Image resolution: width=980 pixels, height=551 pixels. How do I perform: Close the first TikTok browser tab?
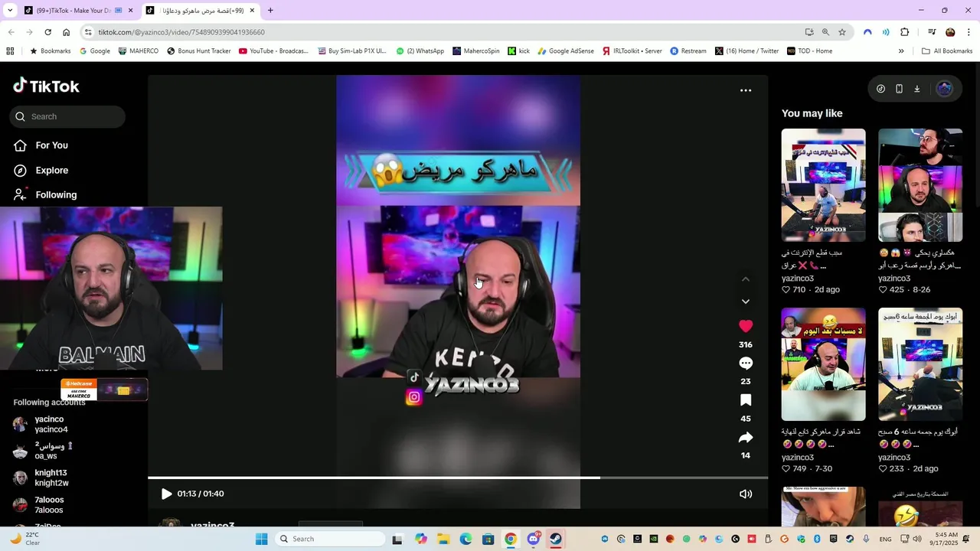point(130,11)
